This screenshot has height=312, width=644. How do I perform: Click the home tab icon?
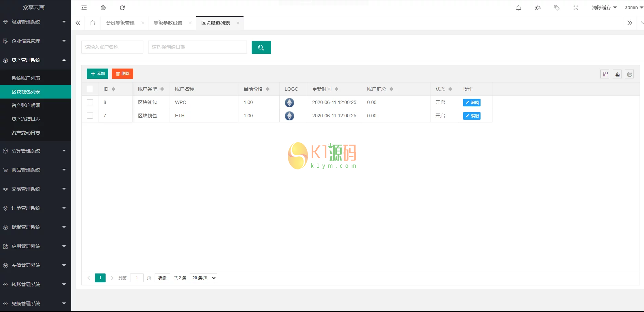93,23
